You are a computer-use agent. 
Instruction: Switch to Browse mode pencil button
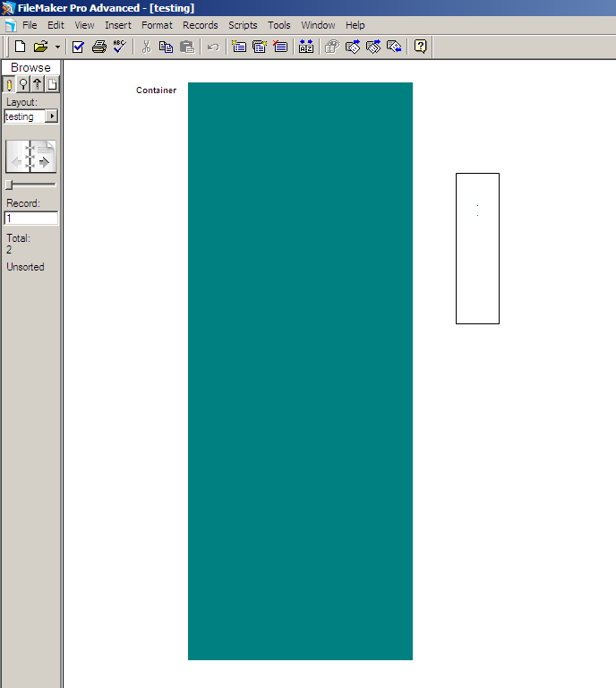[9, 84]
